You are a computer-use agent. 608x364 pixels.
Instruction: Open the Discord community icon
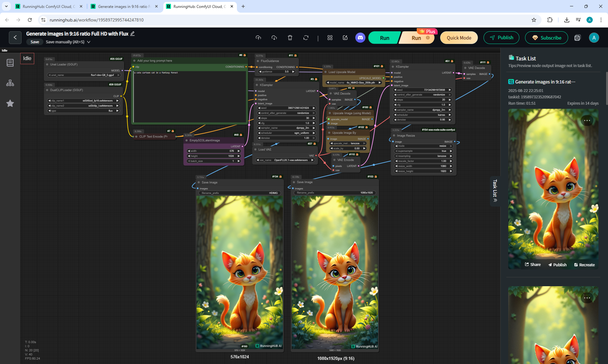[360, 38]
